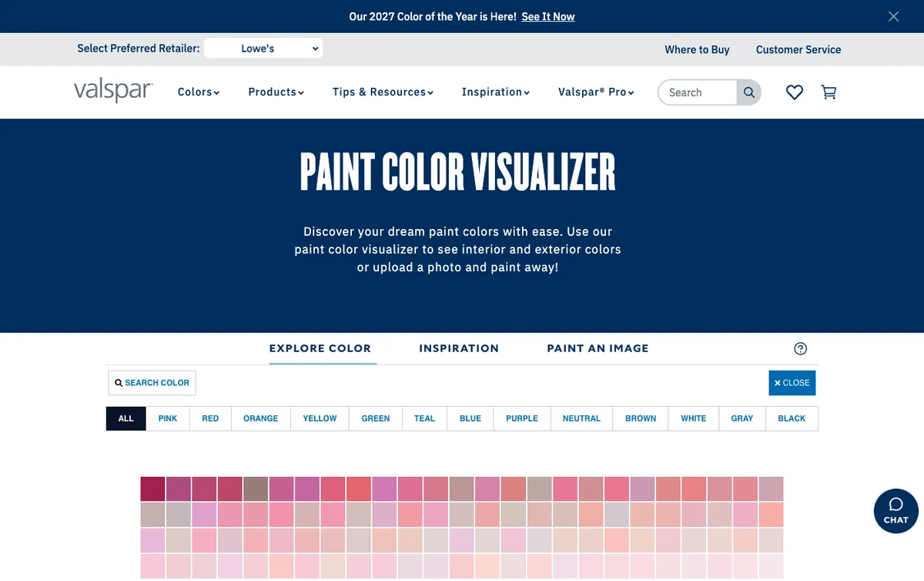The width and height of the screenshot is (924, 581).
Task: Switch to the Paint an Image tab
Action: 598,348
